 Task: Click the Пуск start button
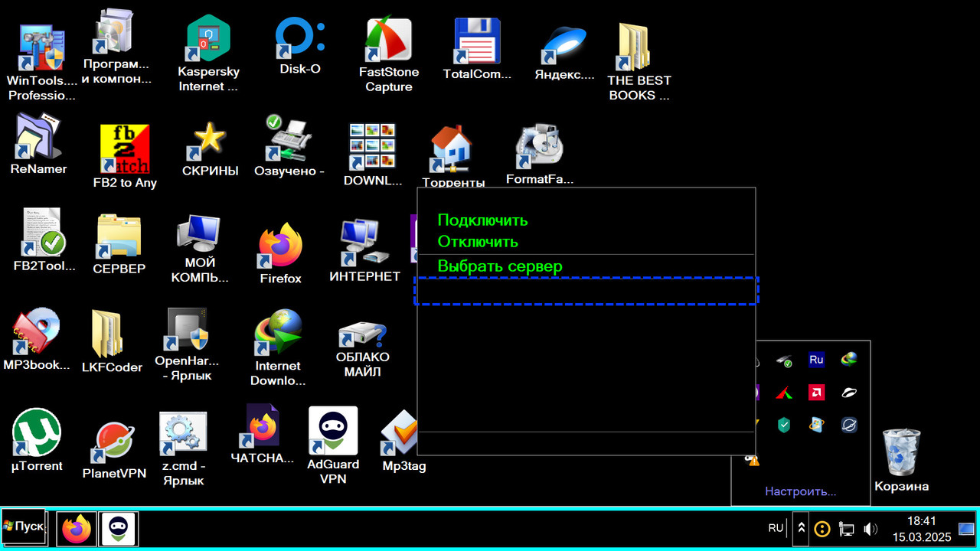coord(24,527)
